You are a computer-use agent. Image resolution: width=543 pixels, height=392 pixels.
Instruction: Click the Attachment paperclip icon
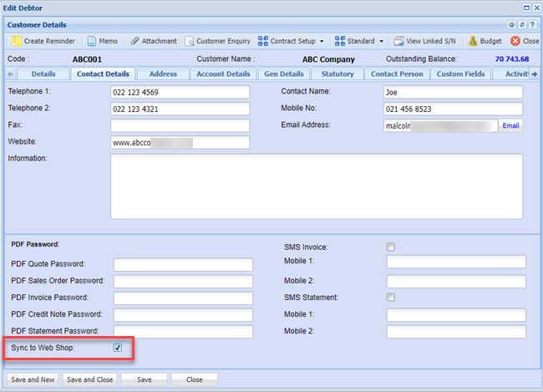tap(135, 41)
